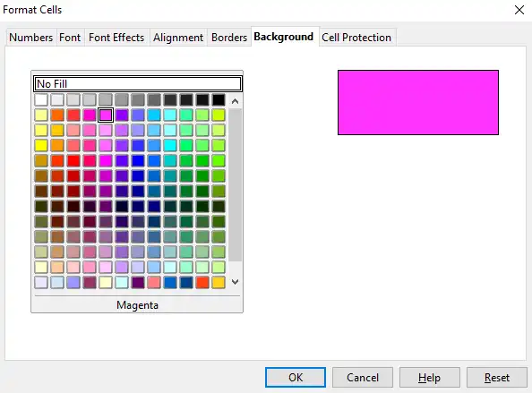532x393 pixels.
Task: Choose the No Fill option
Action: tap(137, 84)
